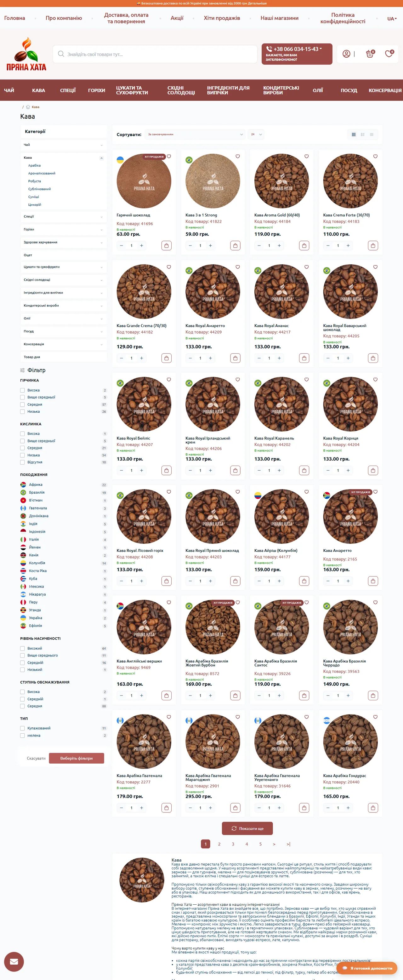Check the Гірчинка Низька filter
The image size is (403, 980).
click(22, 412)
